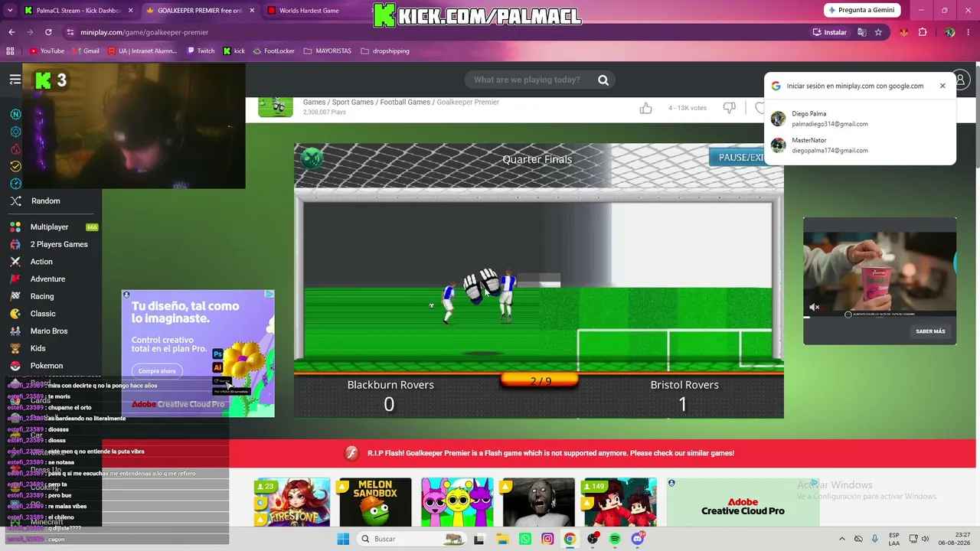This screenshot has width=980, height=551.
Task: Click the Games breadcrumb link
Action: click(x=315, y=102)
